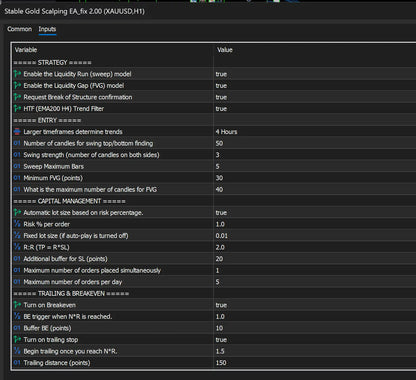This screenshot has width=416, height=380.
Task: Click integer icon beside Swing strength
Action: (17, 155)
